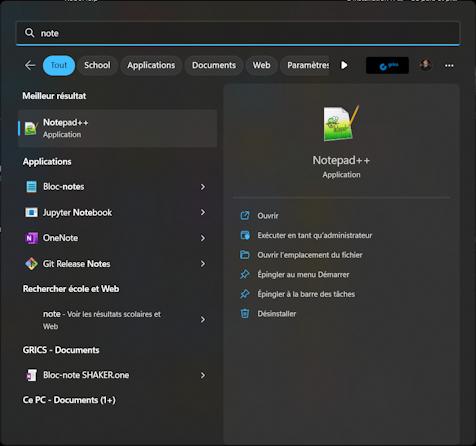The image size is (476, 446).
Task: Click the OneNote purple icon
Action: (x=31, y=238)
